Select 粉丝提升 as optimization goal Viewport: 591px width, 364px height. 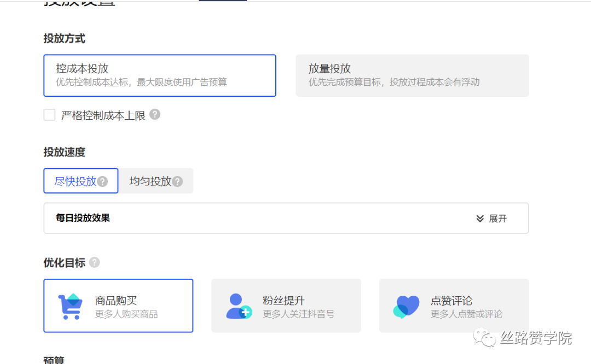click(286, 306)
